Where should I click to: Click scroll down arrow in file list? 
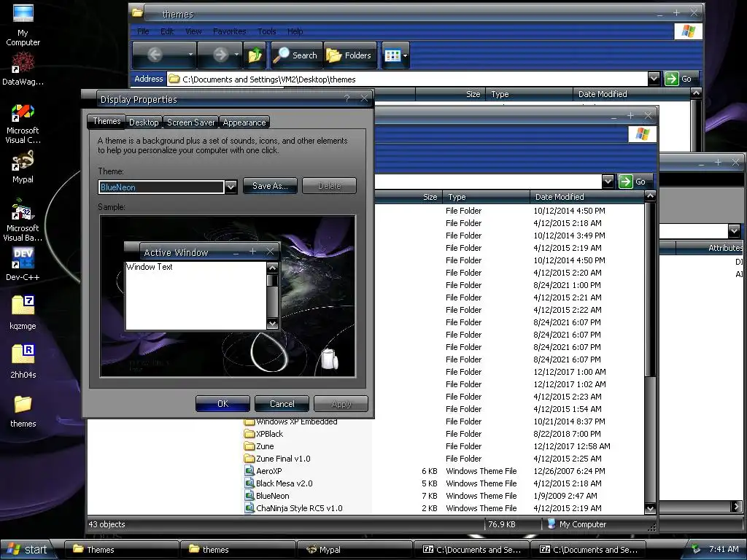click(650, 508)
